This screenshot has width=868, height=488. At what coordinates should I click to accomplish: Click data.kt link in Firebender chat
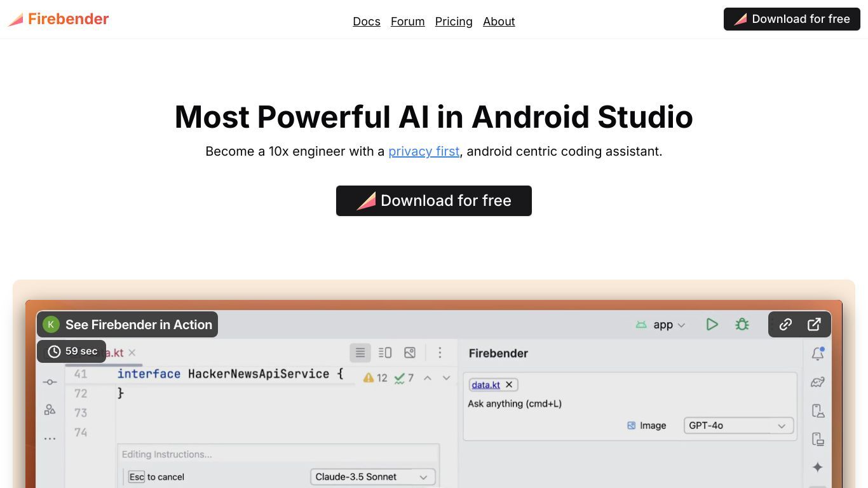click(485, 384)
